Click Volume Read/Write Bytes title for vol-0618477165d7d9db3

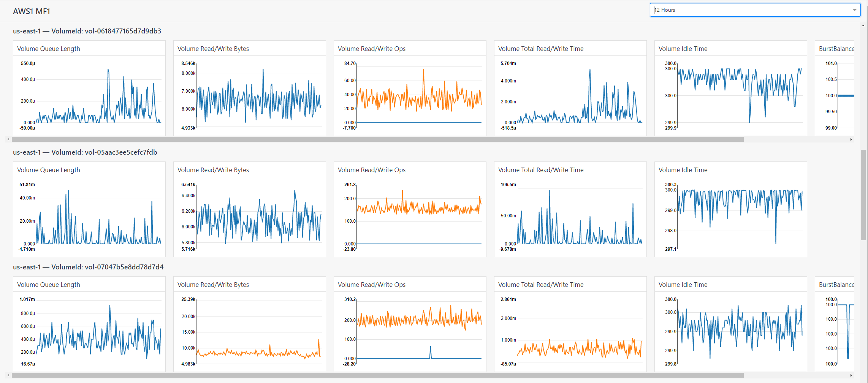pyautogui.click(x=213, y=49)
